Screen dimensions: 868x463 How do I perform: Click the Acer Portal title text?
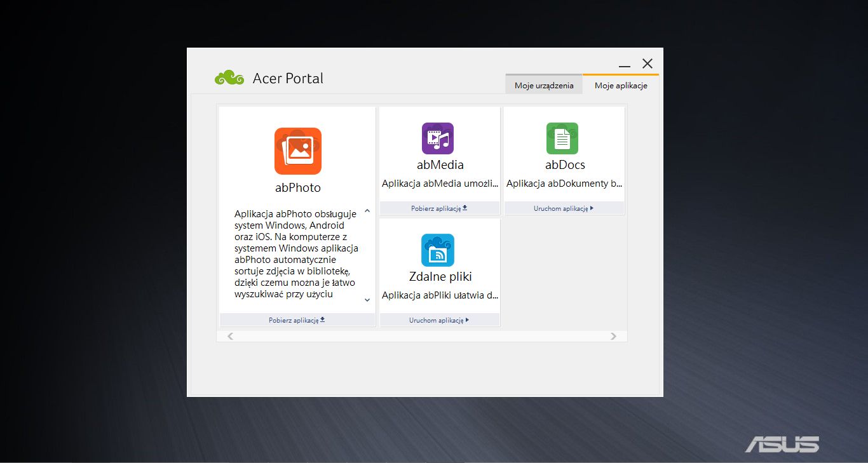click(288, 79)
